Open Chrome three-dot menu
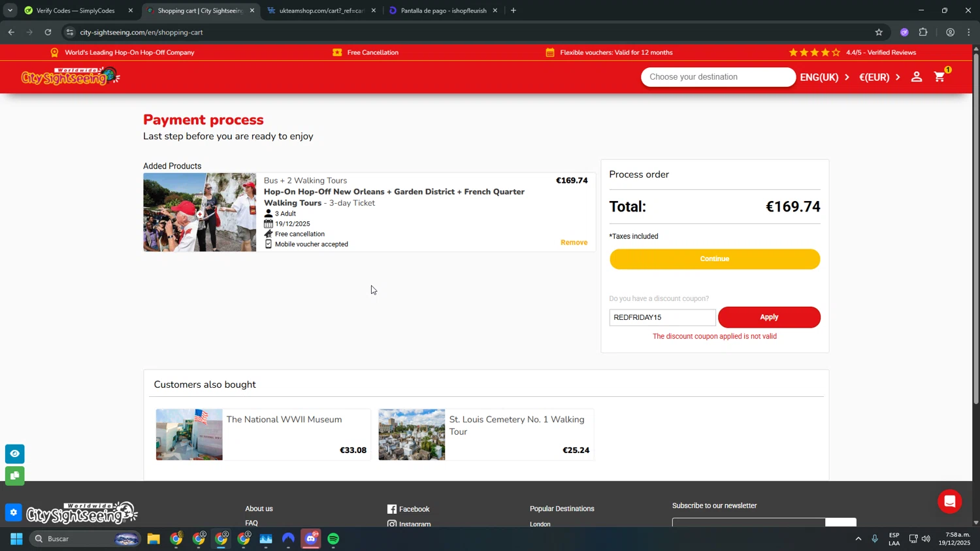 tap(969, 32)
